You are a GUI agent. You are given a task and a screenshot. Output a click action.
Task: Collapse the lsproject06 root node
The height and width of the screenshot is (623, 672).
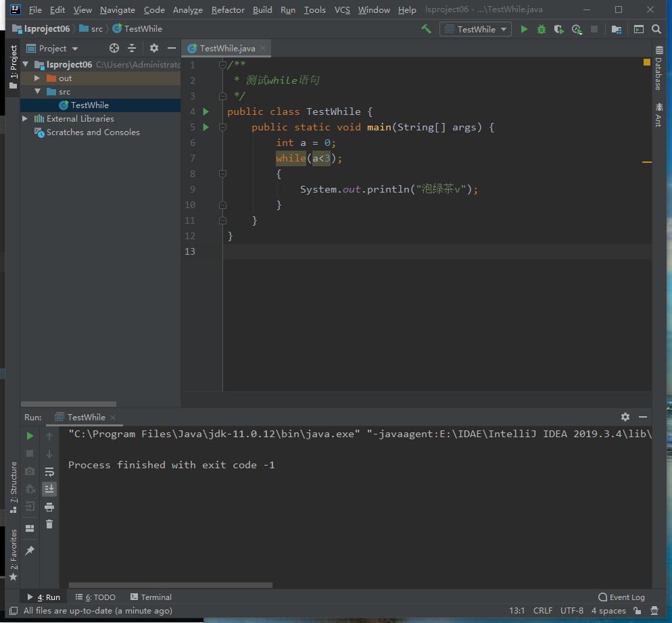click(x=26, y=64)
